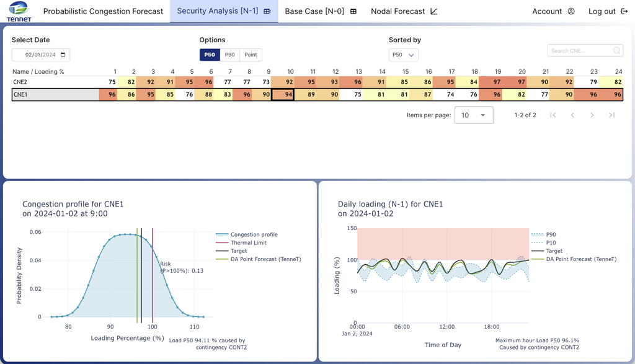Click the Account user icon

[x=571, y=11]
